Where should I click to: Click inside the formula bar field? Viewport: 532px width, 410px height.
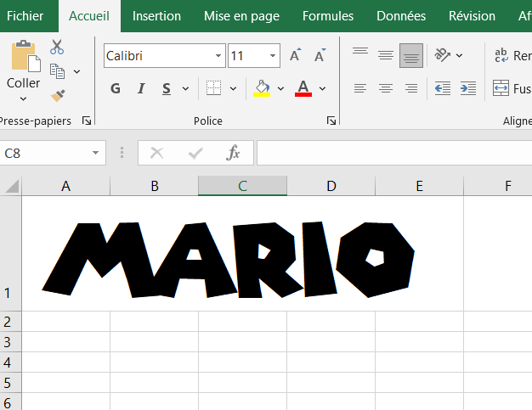[x=394, y=153]
